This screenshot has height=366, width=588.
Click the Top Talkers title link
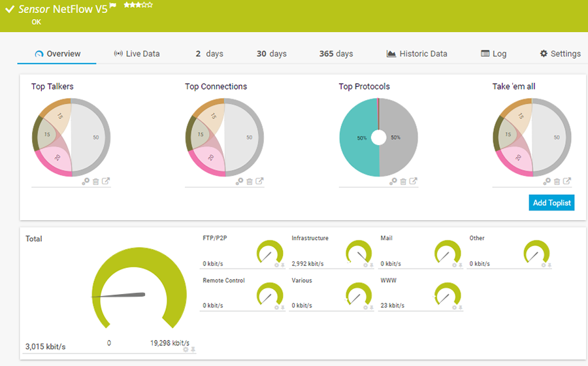pyautogui.click(x=52, y=86)
